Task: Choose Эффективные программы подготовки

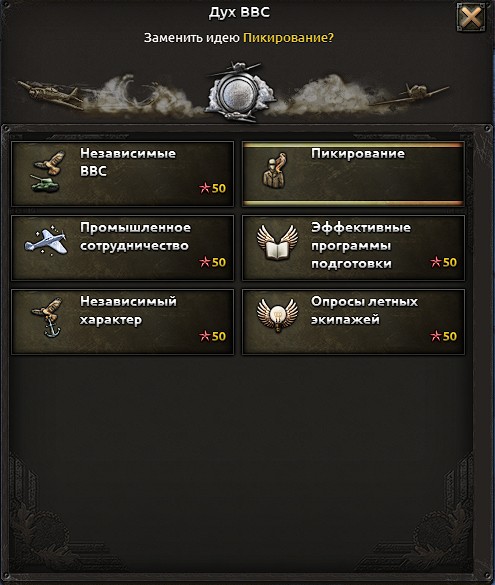Action: pos(353,248)
